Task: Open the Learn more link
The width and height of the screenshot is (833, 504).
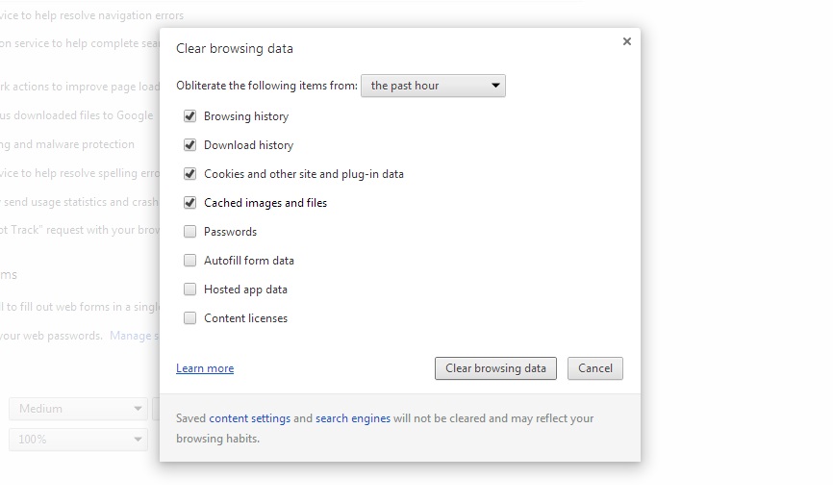Action: [x=205, y=368]
